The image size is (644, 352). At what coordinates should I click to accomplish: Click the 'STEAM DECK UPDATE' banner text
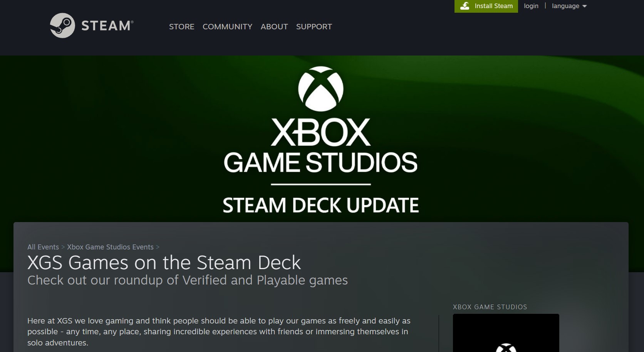321,205
